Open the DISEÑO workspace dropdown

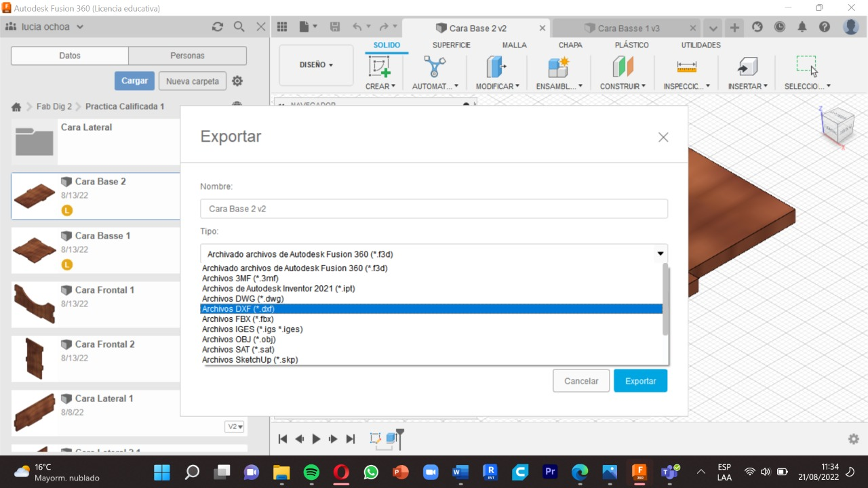(317, 65)
